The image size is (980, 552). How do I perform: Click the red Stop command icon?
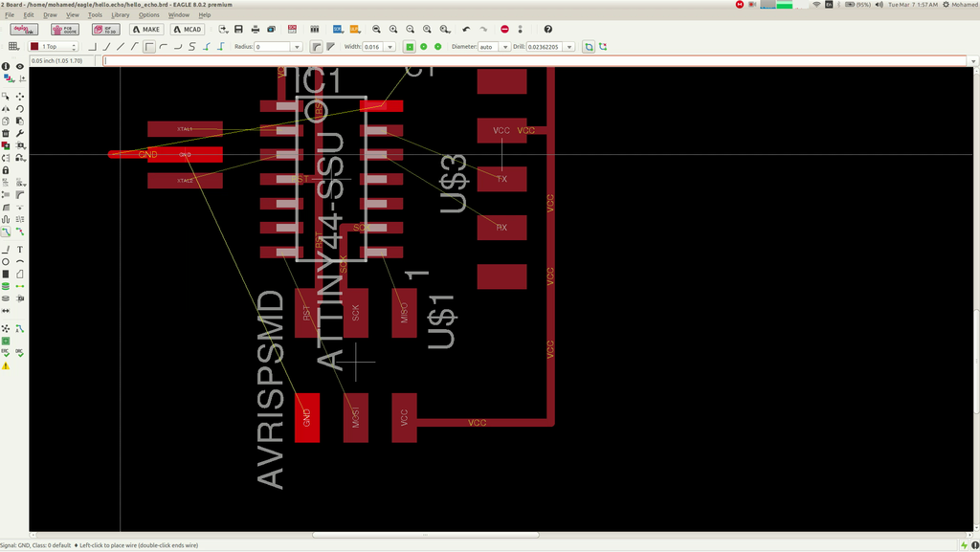click(504, 30)
